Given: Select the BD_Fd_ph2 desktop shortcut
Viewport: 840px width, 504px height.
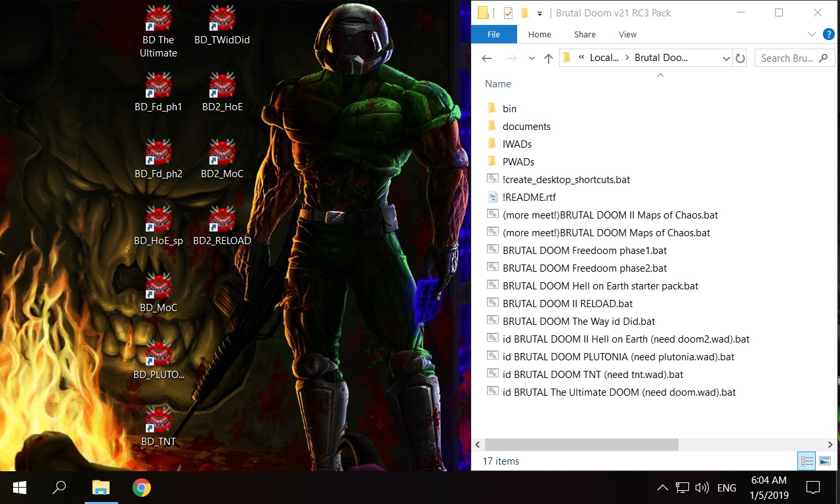Looking at the screenshot, I should coord(158,159).
